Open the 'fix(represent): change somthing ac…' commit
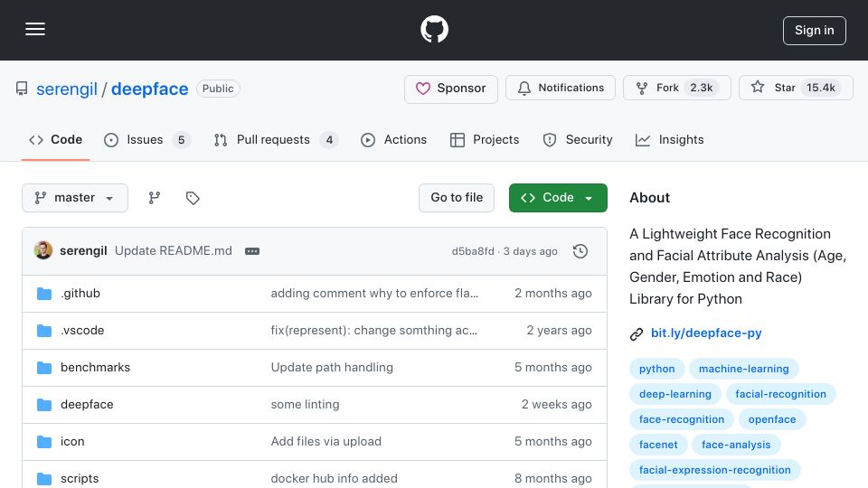 [x=373, y=331]
